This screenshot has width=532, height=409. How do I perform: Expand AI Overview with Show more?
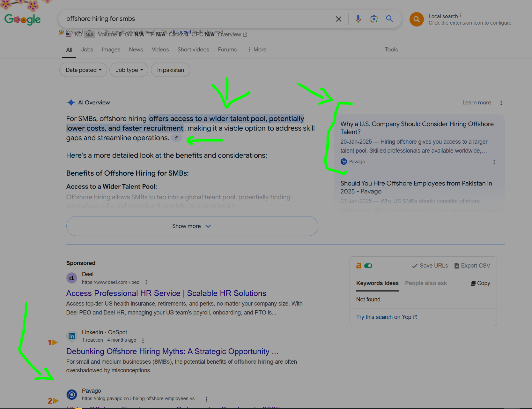tap(192, 226)
